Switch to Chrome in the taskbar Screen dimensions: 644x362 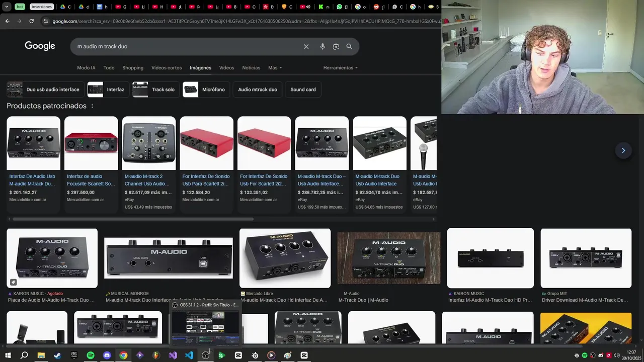pyautogui.click(x=123, y=355)
